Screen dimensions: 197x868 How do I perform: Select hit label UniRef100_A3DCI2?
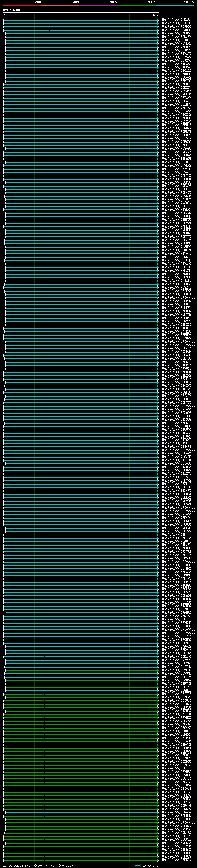(176, 362)
